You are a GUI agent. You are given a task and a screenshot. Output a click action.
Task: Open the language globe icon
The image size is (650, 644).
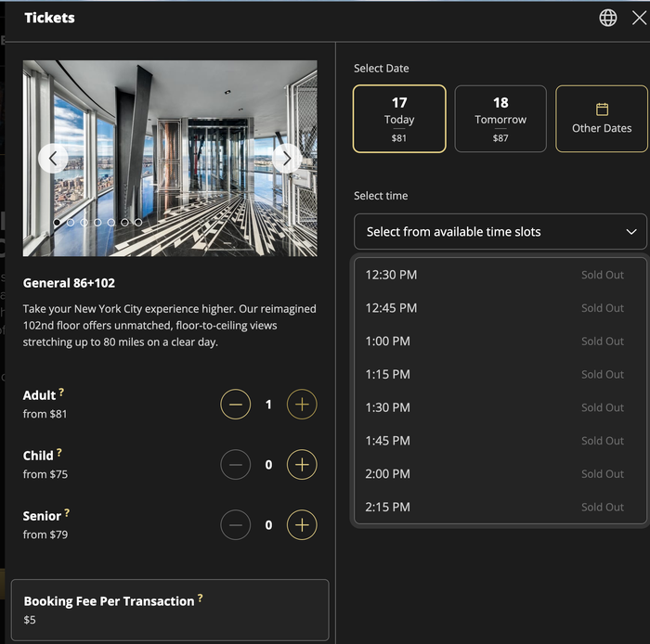[x=607, y=18]
